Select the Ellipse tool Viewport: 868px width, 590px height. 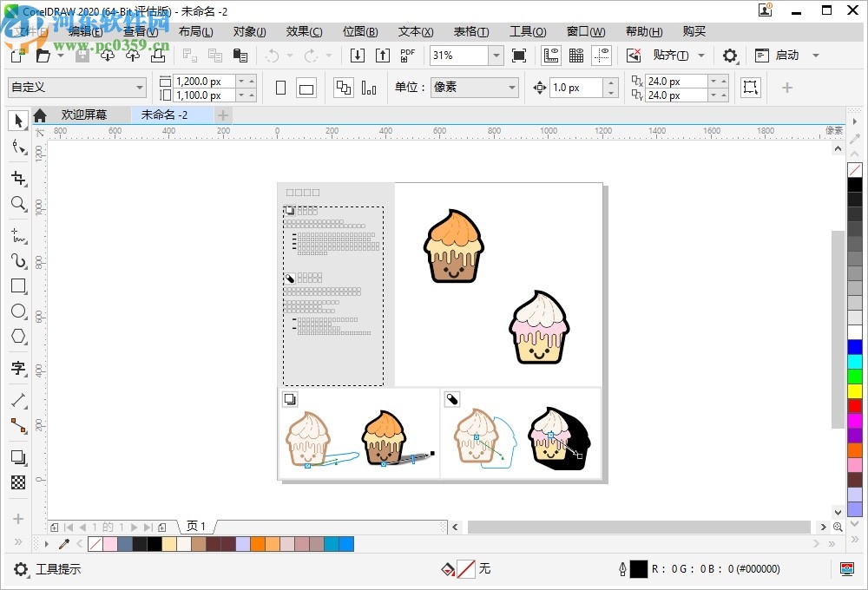click(x=18, y=311)
